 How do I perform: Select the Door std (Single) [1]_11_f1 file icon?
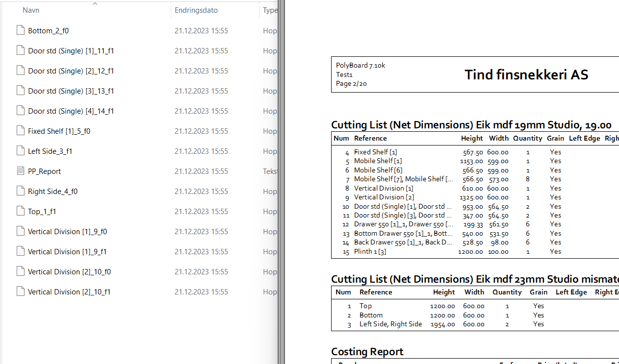pyautogui.click(x=20, y=50)
